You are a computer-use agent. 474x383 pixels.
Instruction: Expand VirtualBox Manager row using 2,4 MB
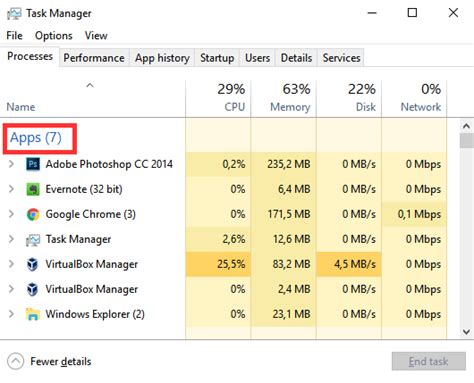[11, 289]
